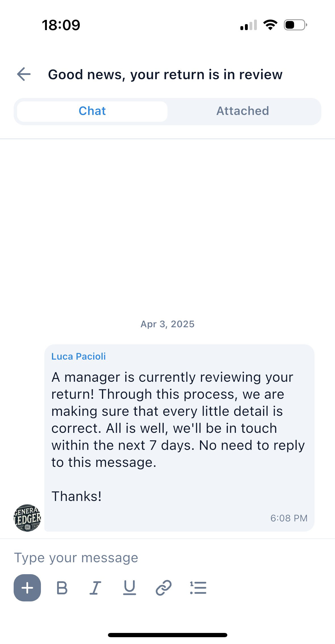335x644 pixels.
Task: Tap the conversation title heading
Action: coord(165,75)
